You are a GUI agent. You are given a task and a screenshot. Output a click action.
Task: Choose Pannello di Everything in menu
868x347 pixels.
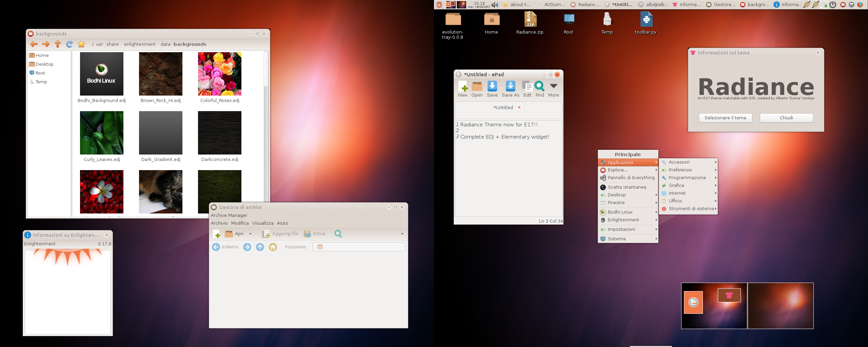click(628, 178)
